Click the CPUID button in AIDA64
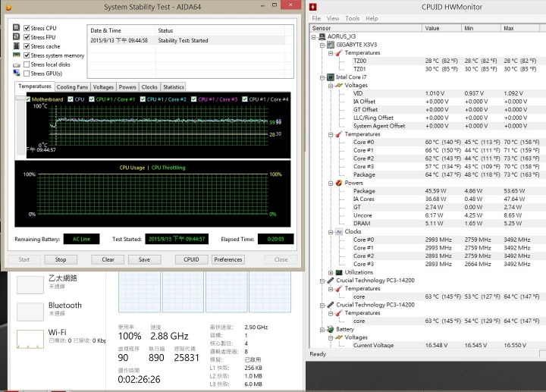546x392 pixels. pos(191,259)
